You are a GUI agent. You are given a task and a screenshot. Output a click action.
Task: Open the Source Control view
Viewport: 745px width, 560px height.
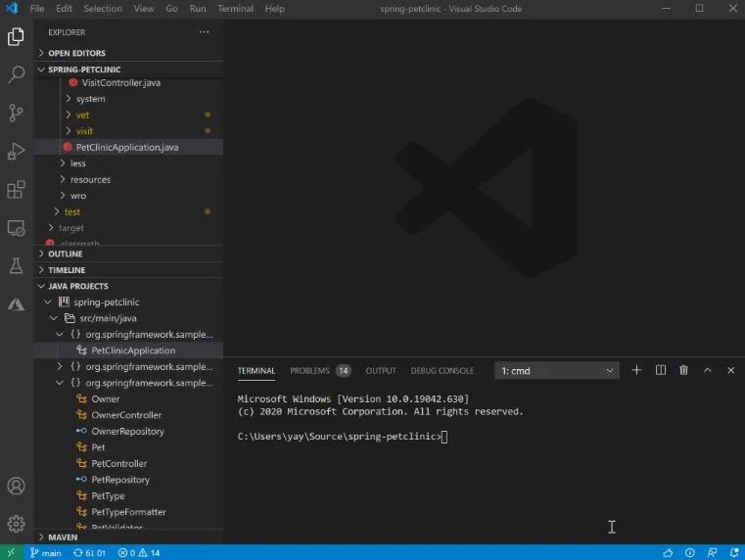(17, 113)
